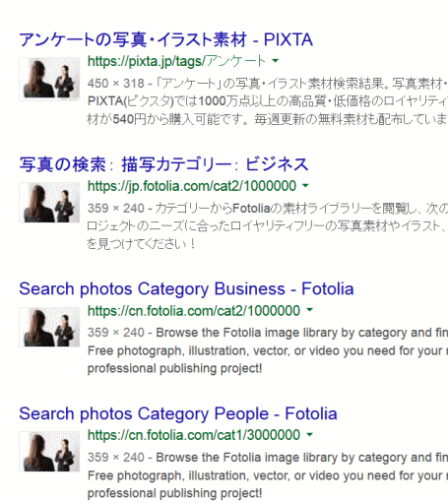The height and width of the screenshot is (503, 448).
Task: Expand dropdown arrow next to cn.fotolia.com/cat1 URL
Action: (309, 434)
